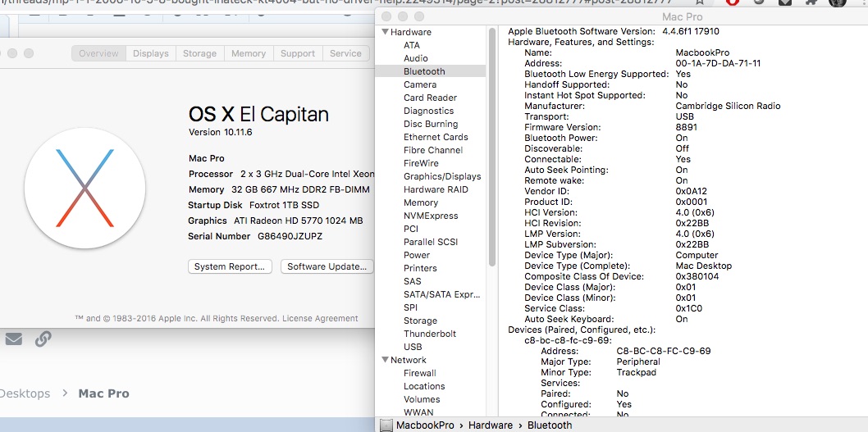Screen dimensions: 868x432
Task: Click the Mac Pro breadcrumb link
Action: click(103, 393)
